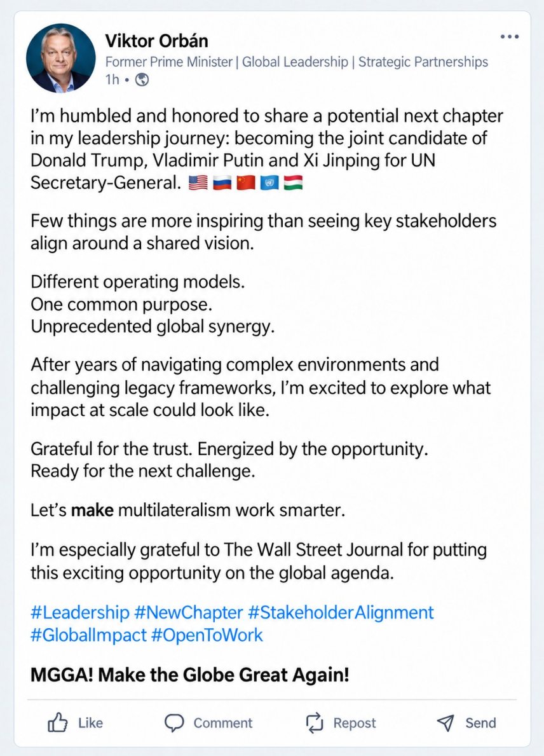Viewport: 544px width, 756px height.
Task: Open the #OpenToWork hashtag
Action: (x=207, y=635)
